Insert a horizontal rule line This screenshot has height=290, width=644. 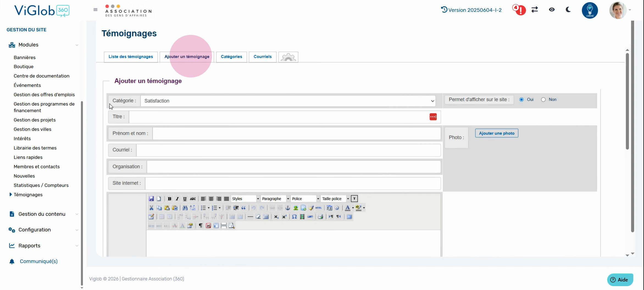(250, 217)
